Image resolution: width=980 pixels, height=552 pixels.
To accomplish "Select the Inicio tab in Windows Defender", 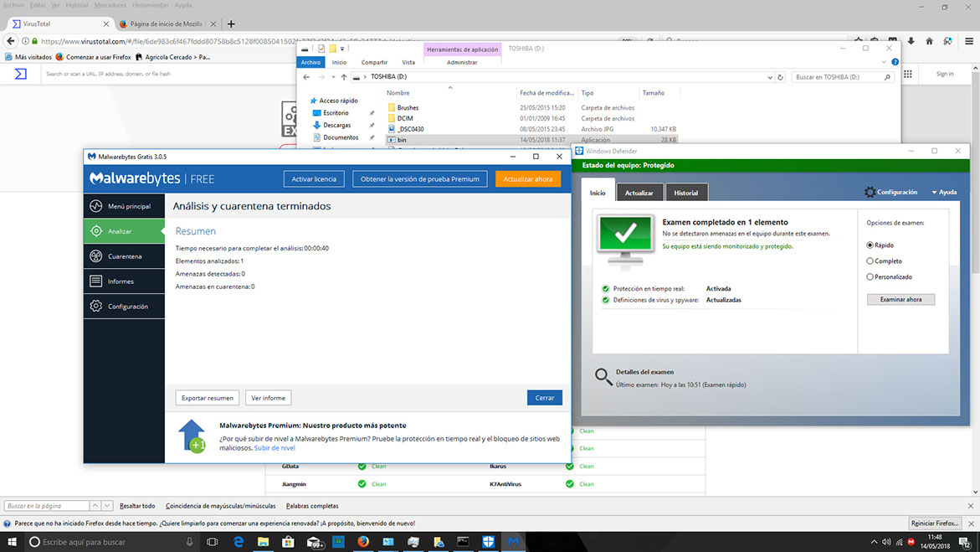I will click(x=598, y=192).
